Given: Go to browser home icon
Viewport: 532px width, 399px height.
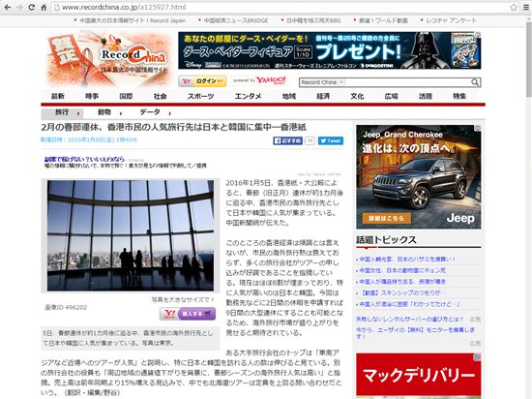Looking at the screenshot, I should (x=44, y=7).
